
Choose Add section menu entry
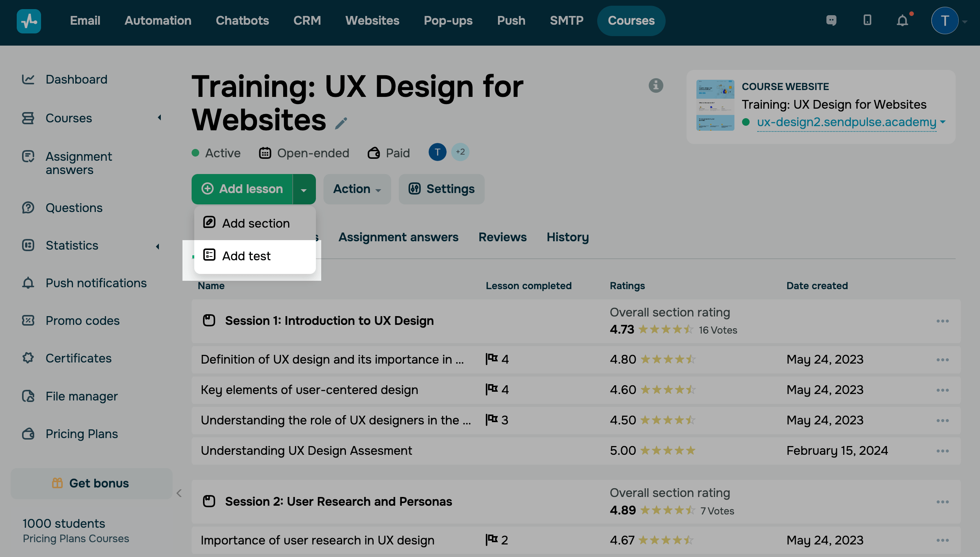pos(255,223)
